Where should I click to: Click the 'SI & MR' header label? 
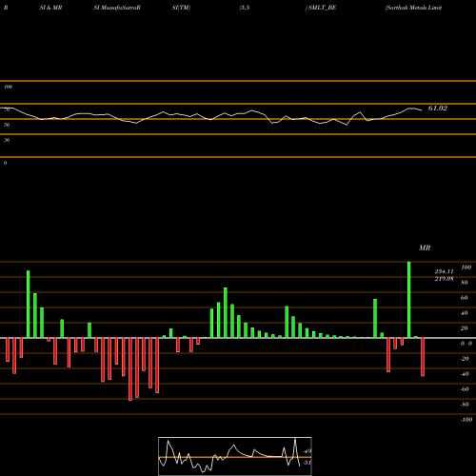click(50, 8)
